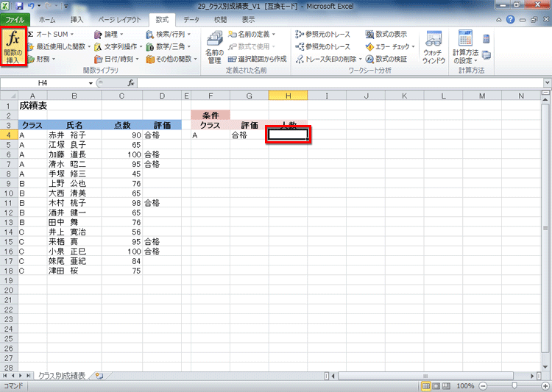Toggle Show Formulas (数式の表示)
This screenshot has width=552, height=392.
pyautogui.click(x=386, y=34)
